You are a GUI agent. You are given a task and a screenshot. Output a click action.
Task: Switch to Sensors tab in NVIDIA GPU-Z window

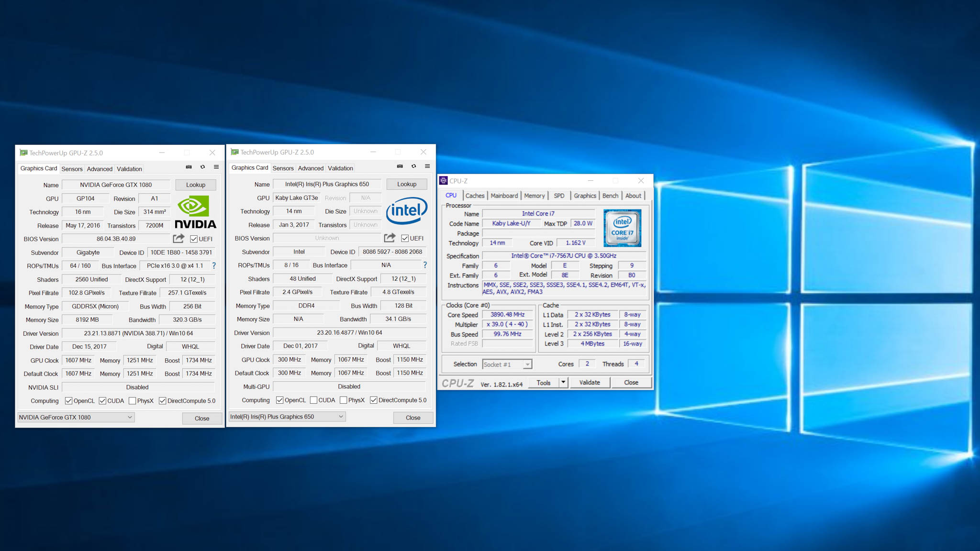[72, 169]
